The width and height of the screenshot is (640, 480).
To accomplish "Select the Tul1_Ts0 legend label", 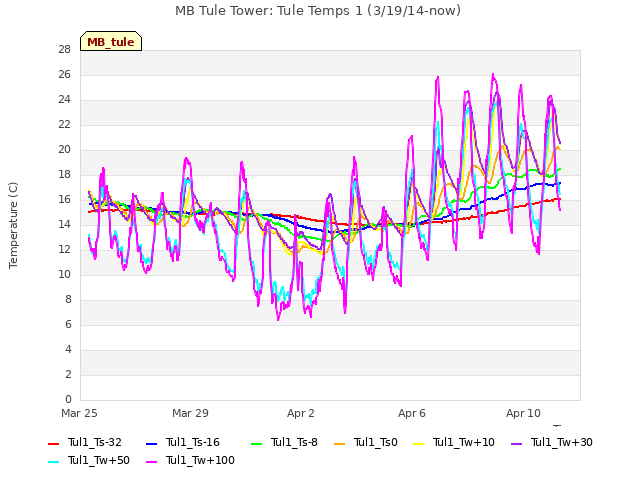I will tap(376, 442).
